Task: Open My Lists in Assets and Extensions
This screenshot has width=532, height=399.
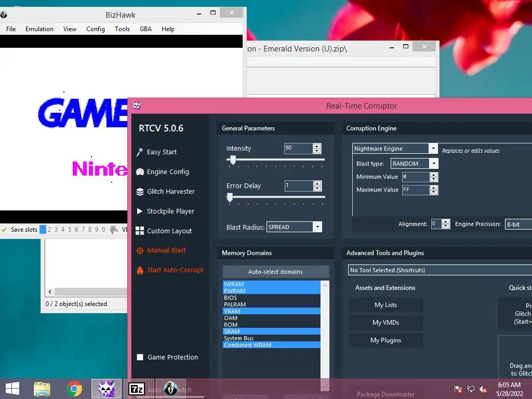Action: pos(386,305)
